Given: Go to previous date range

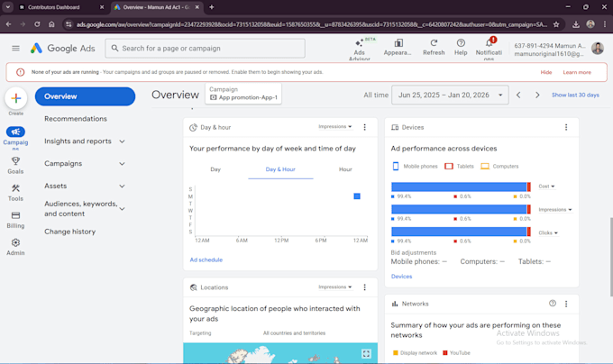Looking at the screenshot, I should [518, 95].
